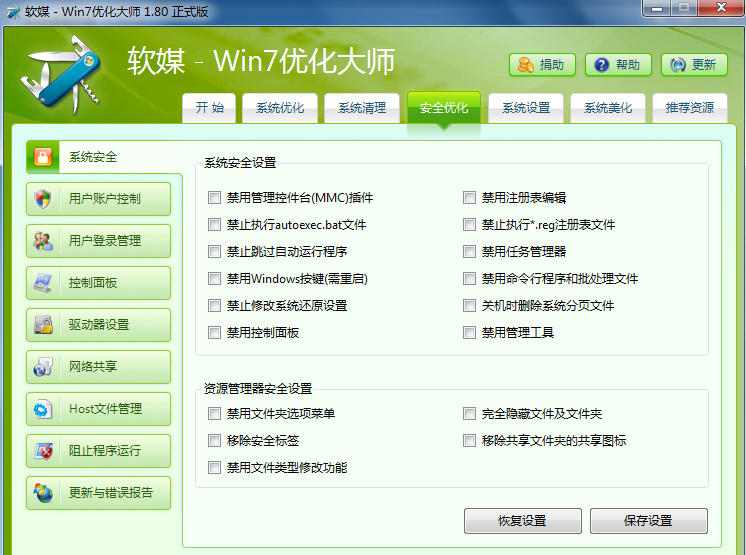Screen dimensions: 746x555
Task: Click the 恢复设置 button
Action: 522,521
